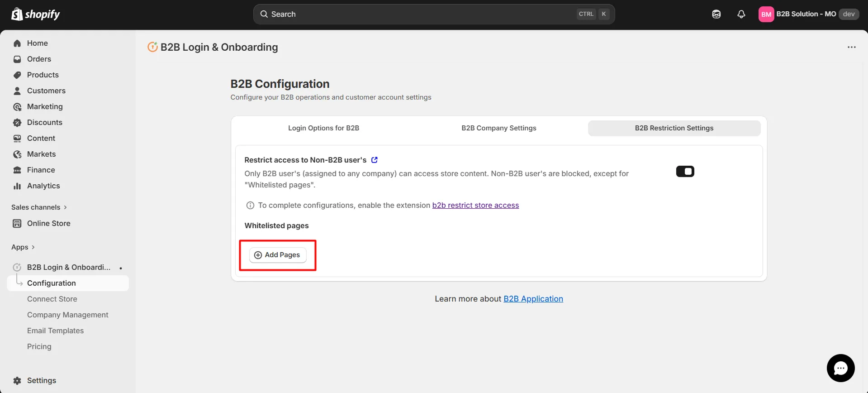Follow the b2b restrict store access link
The image size is (868, 393).
[x=475, y=205]
